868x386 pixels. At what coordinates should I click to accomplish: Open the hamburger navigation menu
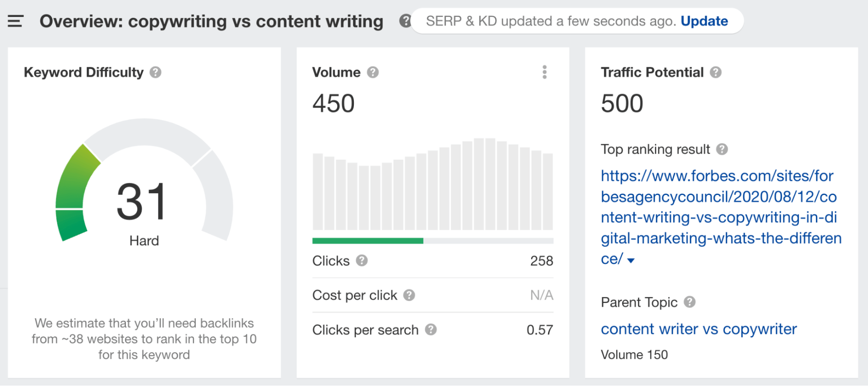click(x=16, y=21)
